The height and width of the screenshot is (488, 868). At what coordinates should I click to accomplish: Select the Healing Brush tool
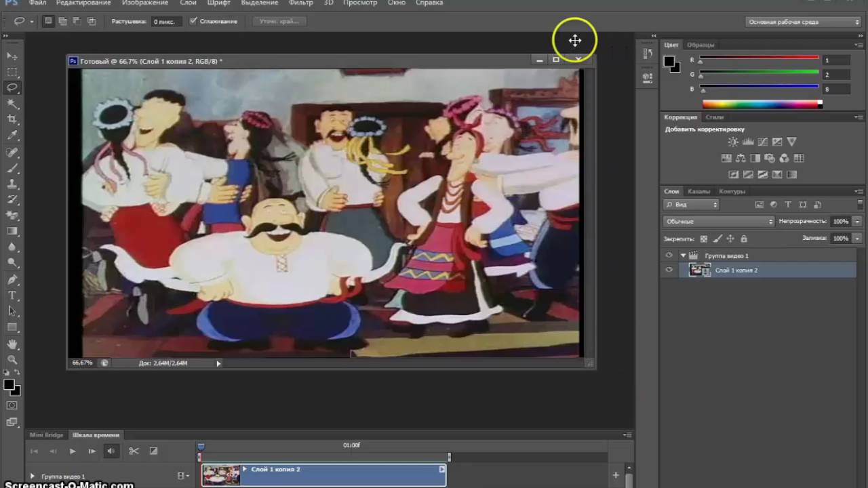[x=12, y=152]
